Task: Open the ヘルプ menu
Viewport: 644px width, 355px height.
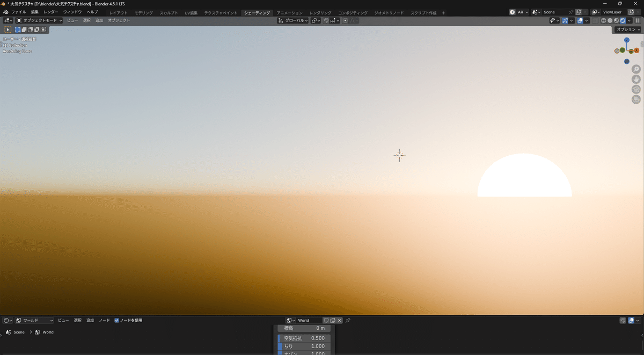Action: point(92,12)
